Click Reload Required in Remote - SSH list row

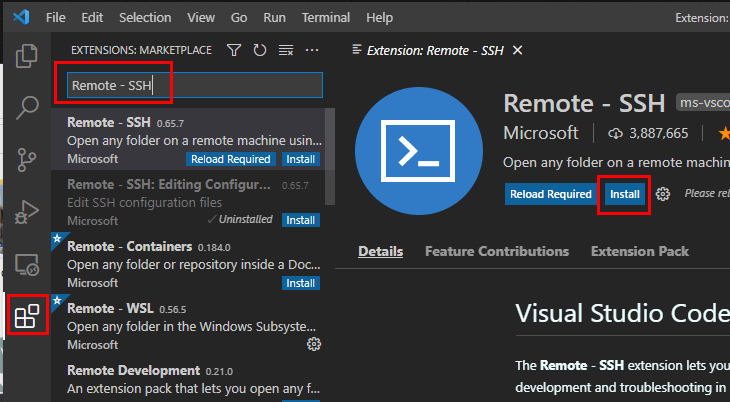pos(230,159)
